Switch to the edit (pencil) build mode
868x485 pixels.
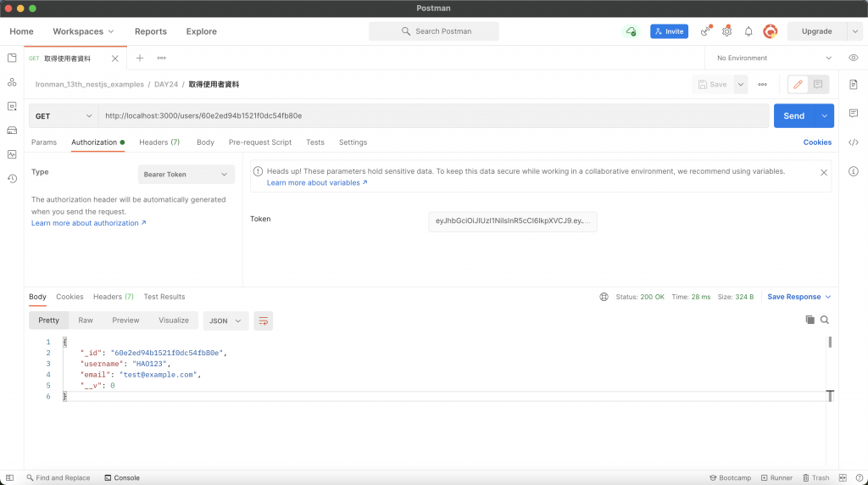tap(798, 85)
